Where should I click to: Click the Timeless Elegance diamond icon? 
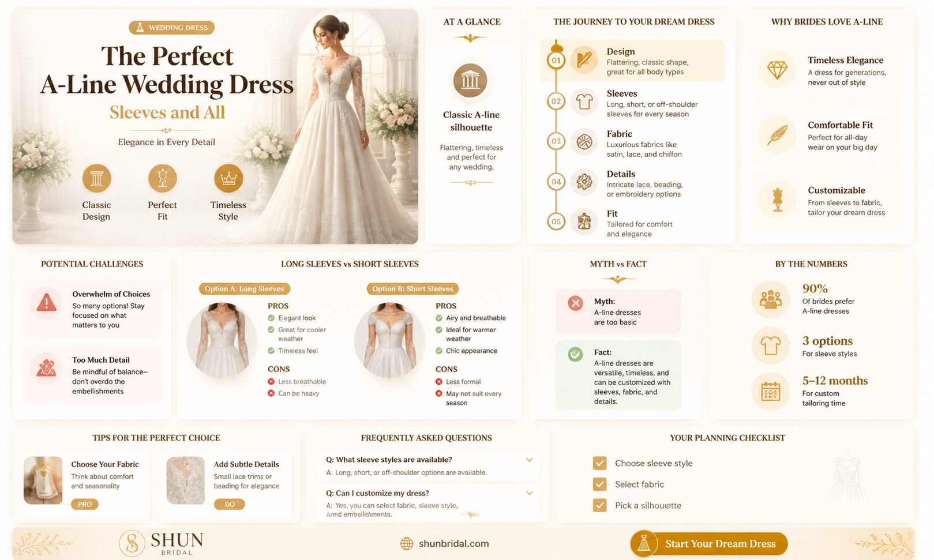777,70
